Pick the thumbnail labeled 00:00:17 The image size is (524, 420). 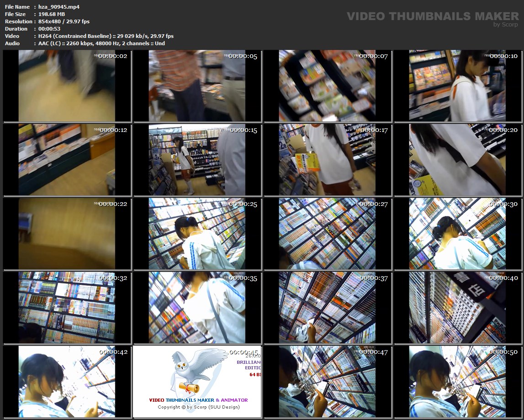click(x=328, y=160)
